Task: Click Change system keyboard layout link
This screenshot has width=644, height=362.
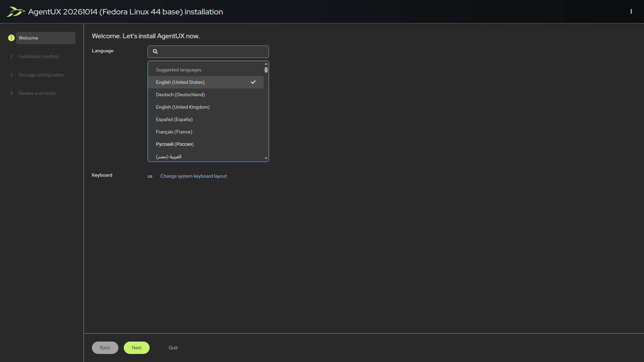Action: pyautogui.click(x=194, y=176)
